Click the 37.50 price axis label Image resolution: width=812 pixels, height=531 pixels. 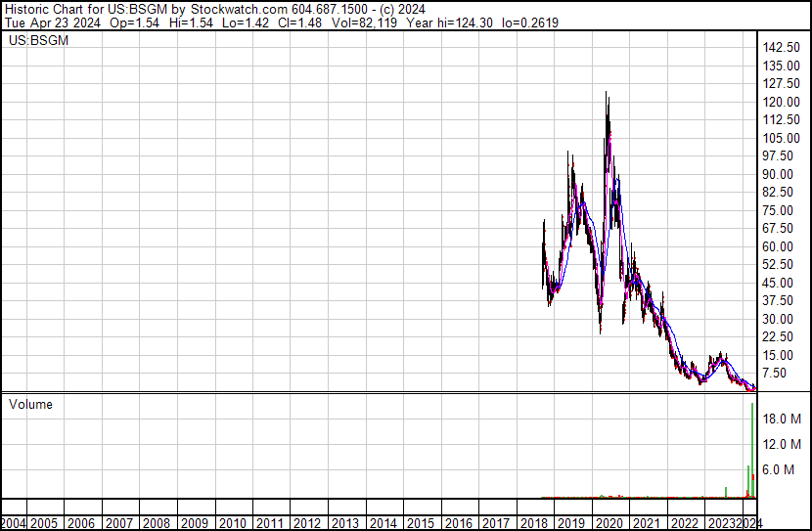(778, 300)
